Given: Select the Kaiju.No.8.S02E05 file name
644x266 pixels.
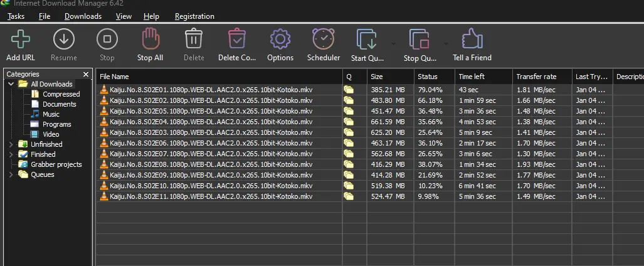Looking at the screenshot, I should 211,111.
